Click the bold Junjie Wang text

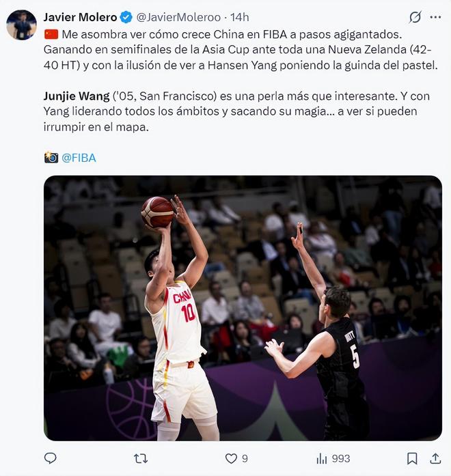(x=77, y=96)
